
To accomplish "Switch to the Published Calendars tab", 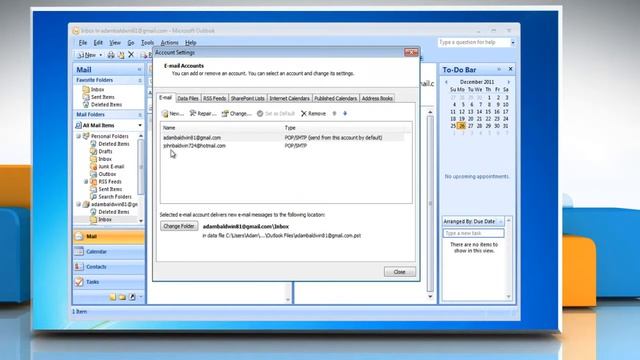I will [336, 98].
